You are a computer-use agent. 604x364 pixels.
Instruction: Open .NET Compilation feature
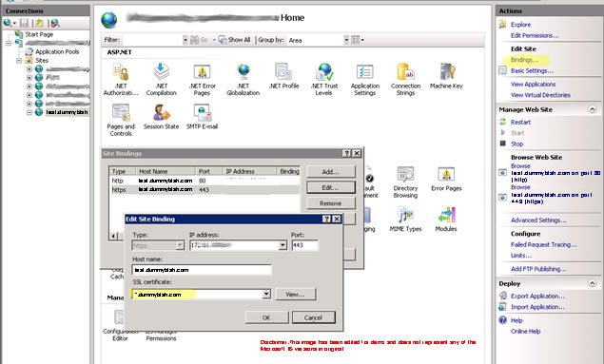162,80
